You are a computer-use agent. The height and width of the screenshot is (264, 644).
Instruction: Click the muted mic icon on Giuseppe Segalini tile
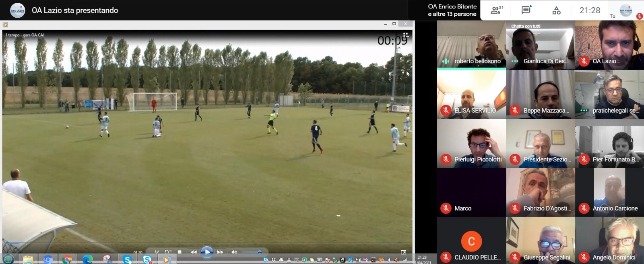tap(515, 257)
